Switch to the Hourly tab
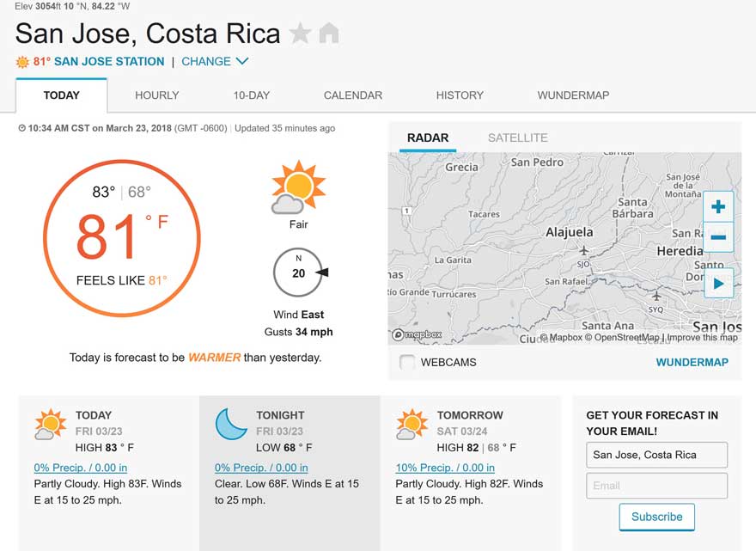Viewport: 756px width, 551px height. click(x=156, y=95)
